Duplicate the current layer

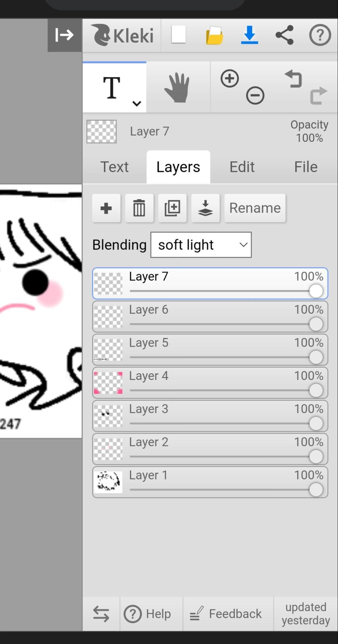pos(172,208)
